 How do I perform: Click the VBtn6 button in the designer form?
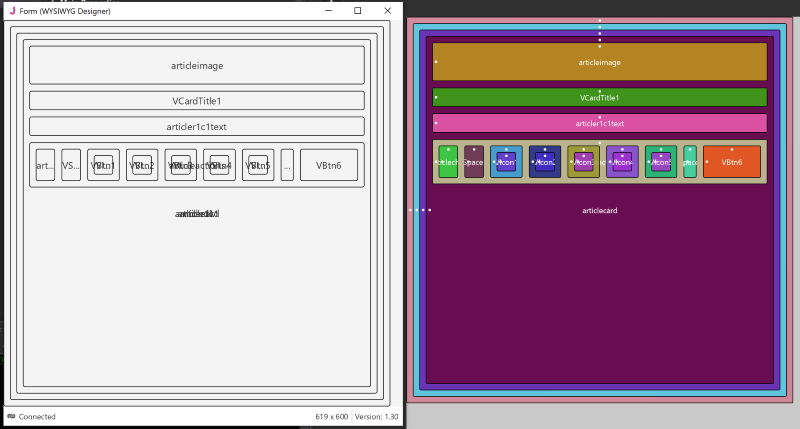(329, 165)
